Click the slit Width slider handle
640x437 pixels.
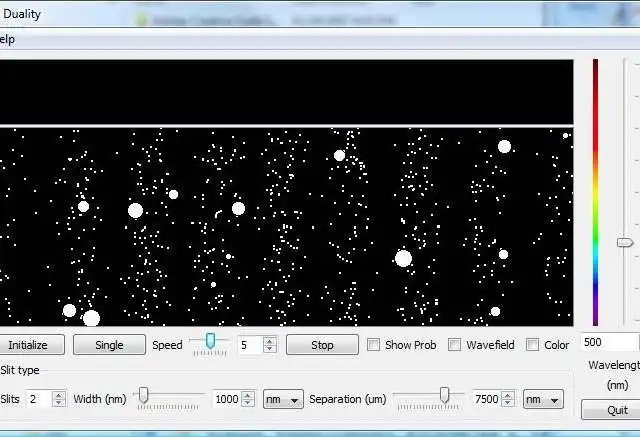coord(143,395)
